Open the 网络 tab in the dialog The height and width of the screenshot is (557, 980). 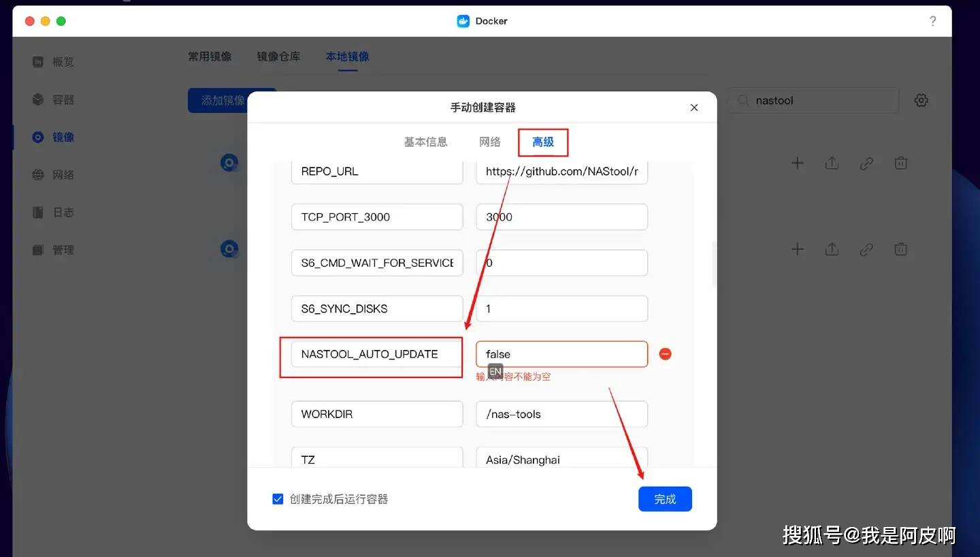pyautogui.click(x=489, y=142)
